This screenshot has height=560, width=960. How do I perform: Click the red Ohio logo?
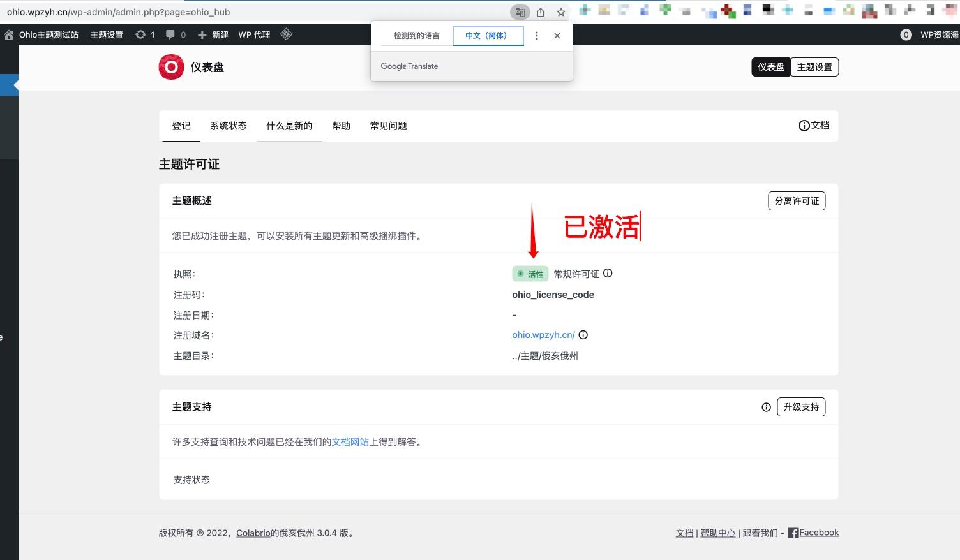click(x=171, y=67)
